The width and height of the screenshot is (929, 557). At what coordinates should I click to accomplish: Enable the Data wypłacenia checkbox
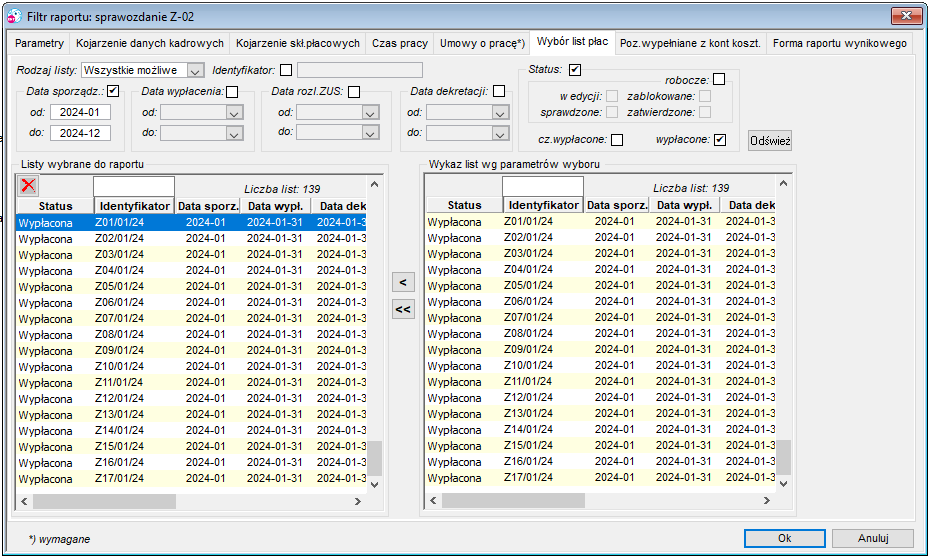point(232,92)
